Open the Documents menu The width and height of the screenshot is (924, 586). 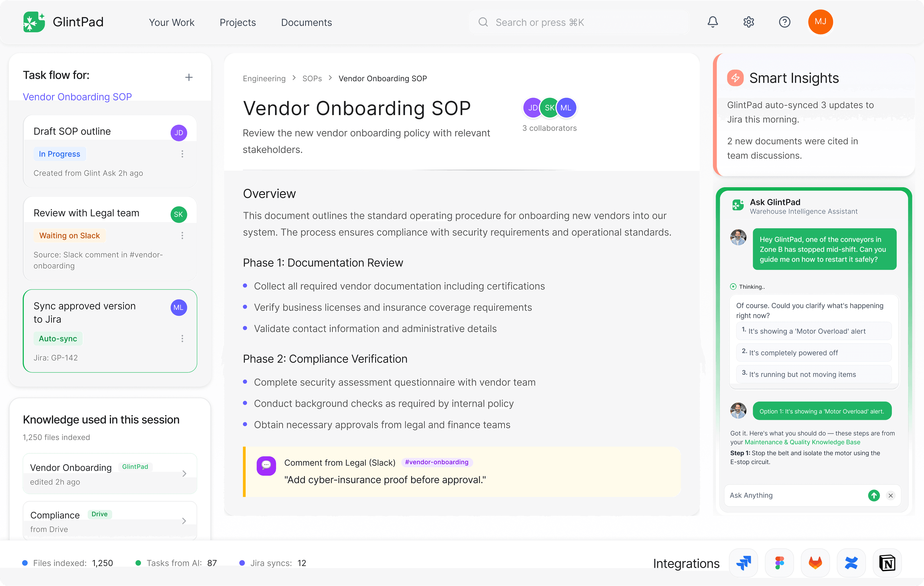(306, 22)
